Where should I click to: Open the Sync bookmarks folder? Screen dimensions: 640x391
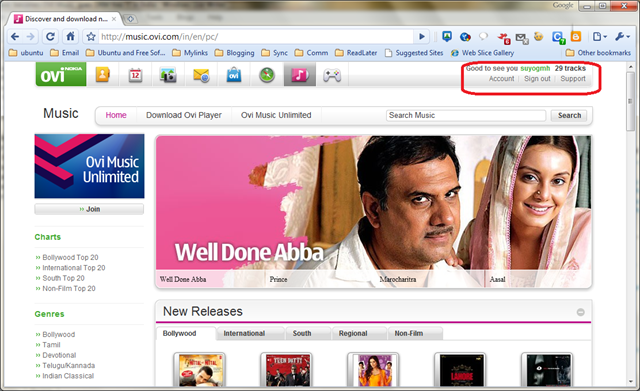(275, 53)
